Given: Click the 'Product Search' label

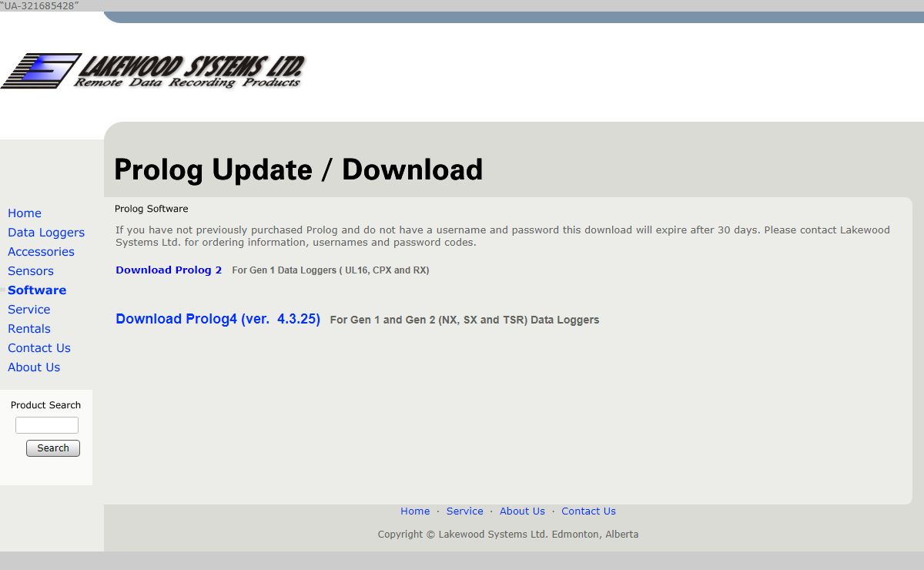Looking at the screenshot, I should point(45,405).
